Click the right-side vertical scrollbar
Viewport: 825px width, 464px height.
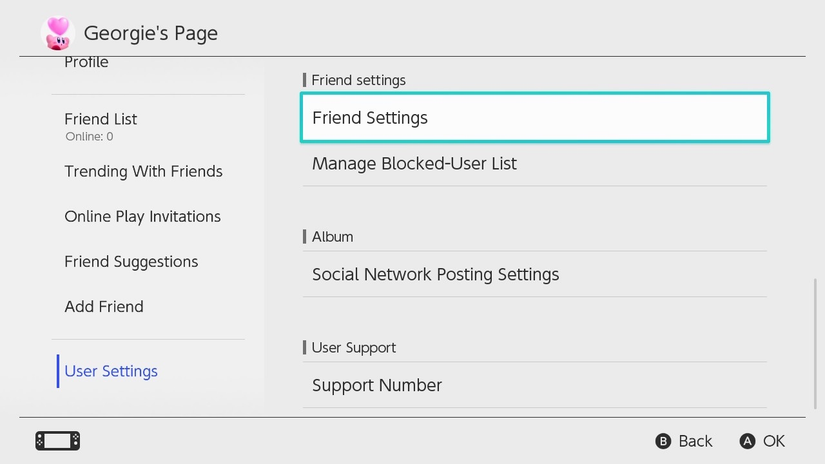(x=815, y=344)
